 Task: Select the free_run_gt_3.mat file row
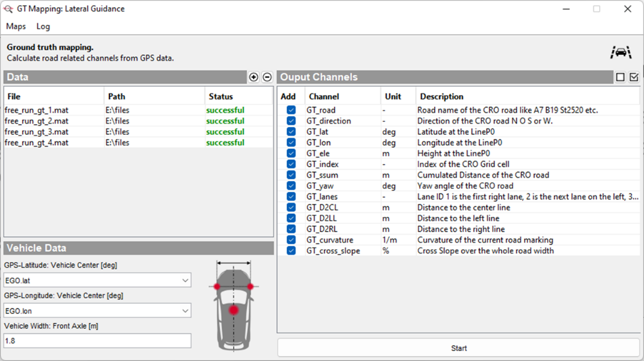[37, 132]
